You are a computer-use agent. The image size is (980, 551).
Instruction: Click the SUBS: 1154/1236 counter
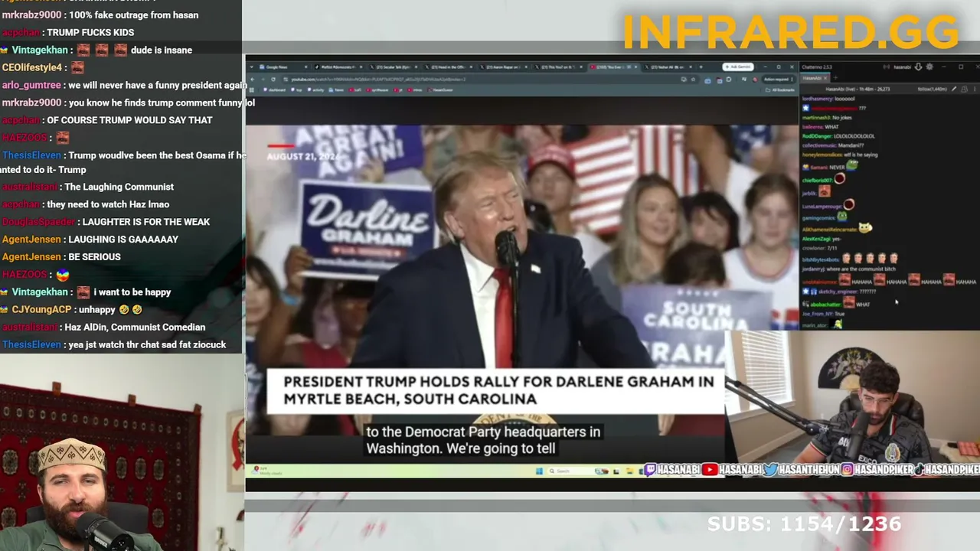pos(804,524)
